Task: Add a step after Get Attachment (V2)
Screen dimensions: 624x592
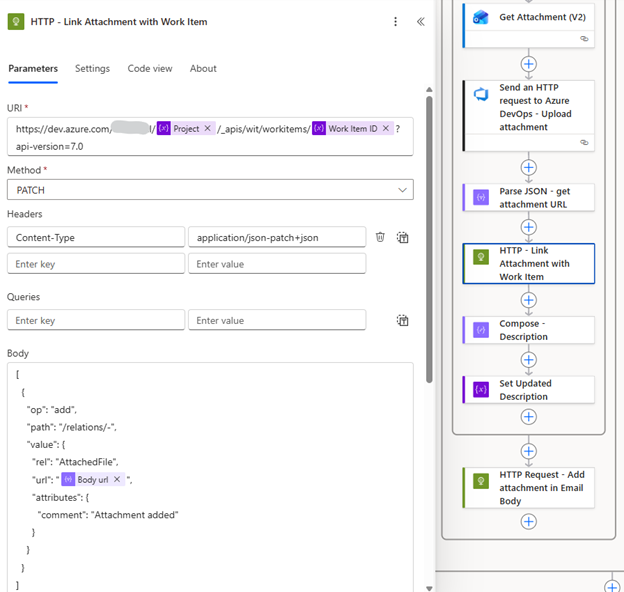Action: (x=528, y=64)
